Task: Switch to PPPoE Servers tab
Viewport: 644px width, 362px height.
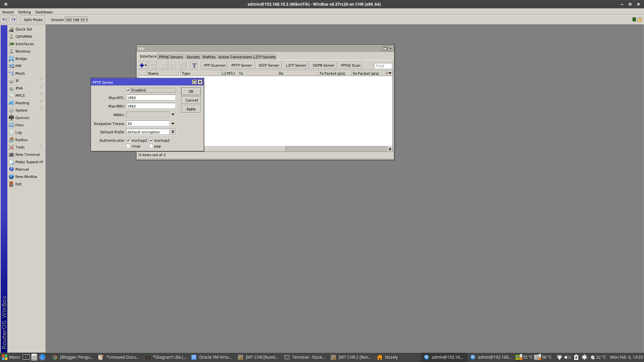Action: point(171,57)
